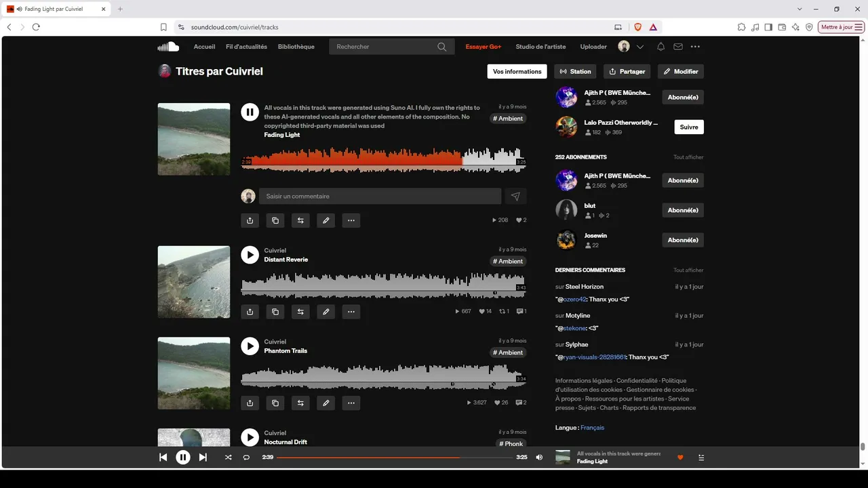Click the Vos informations button
This screenshot has width=868, height=488.
point(517,71)
